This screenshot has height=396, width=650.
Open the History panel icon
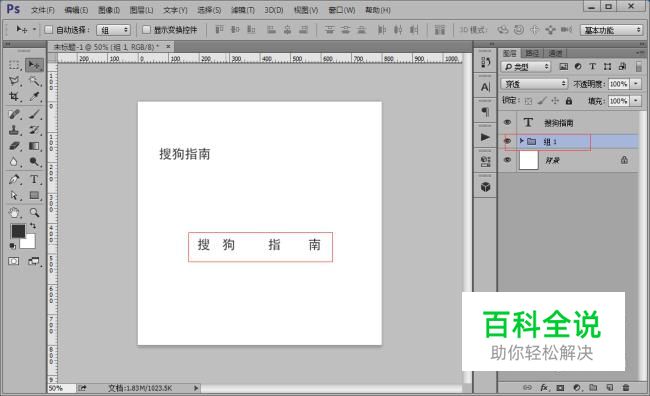(x=485, y=63)
